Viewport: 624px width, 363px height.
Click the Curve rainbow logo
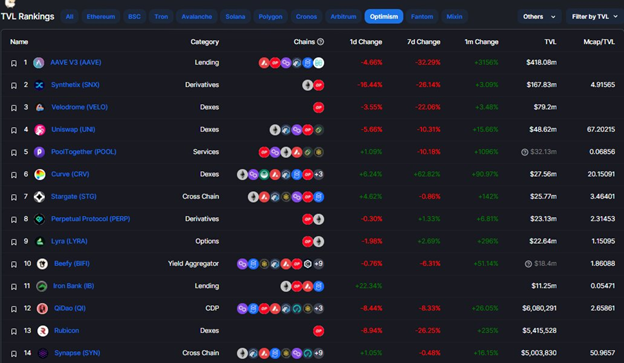[39, 174]
